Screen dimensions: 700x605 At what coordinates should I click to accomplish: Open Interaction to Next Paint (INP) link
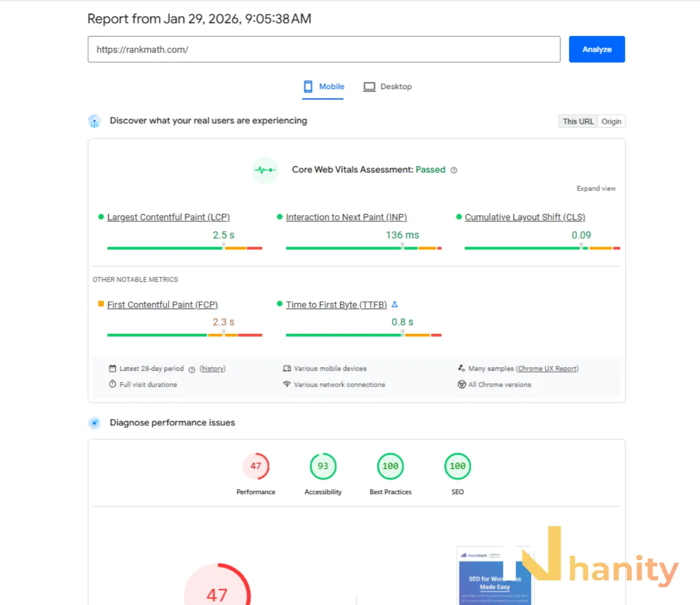346,217
